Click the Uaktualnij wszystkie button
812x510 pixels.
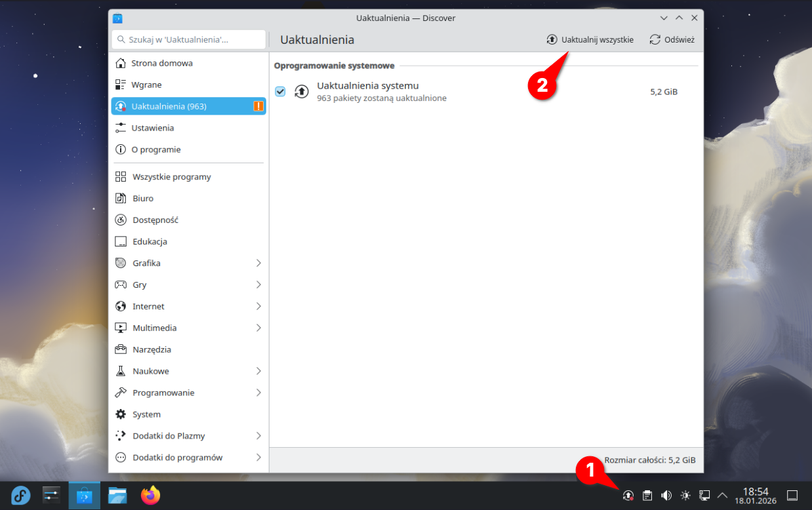click(590, 40)
